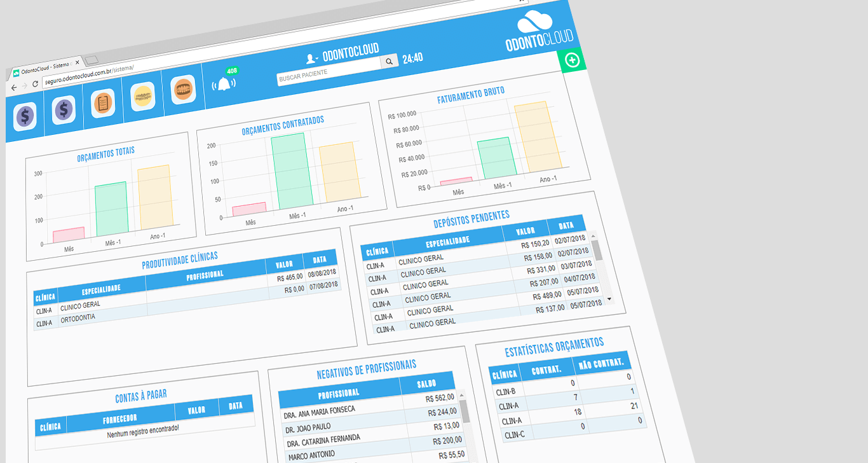Screen dimensions: 868x463
Task: Click Não Contrat. header in Estatísticas Orçamentos
Action: click(602, 363)
